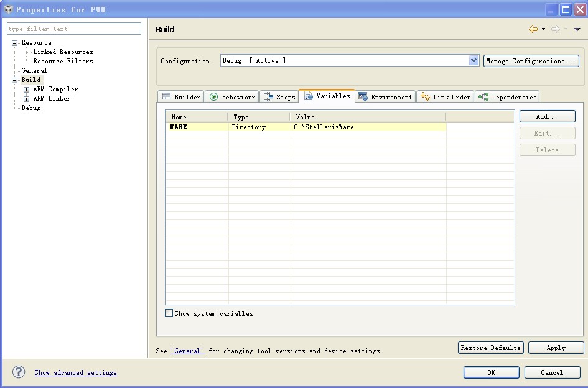Image resolution: width=588 pixels, height=388 pixels.
Task: Click the Add... button
Action: coord(547,116)
